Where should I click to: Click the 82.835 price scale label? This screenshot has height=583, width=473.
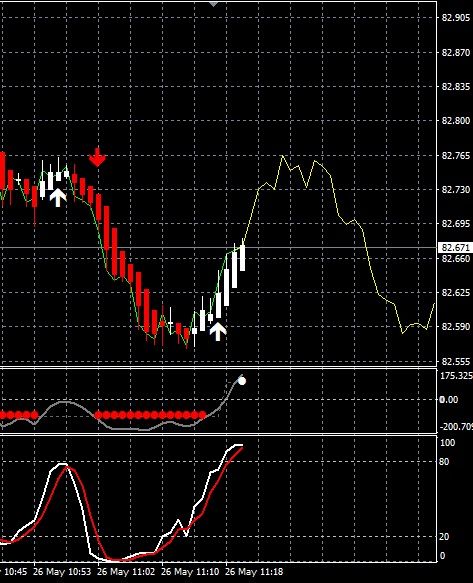pos(456,87)
